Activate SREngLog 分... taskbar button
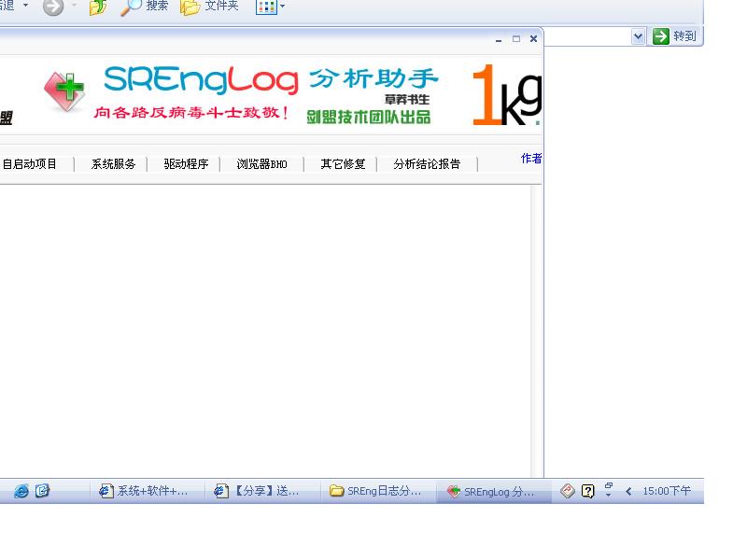 [x=494, y=492]
